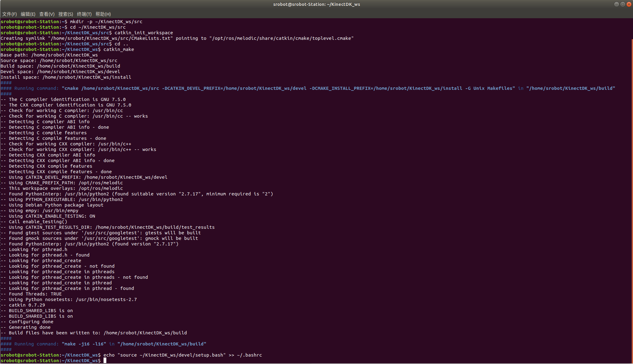Open the 编辑(E) menu

[28, 14]
